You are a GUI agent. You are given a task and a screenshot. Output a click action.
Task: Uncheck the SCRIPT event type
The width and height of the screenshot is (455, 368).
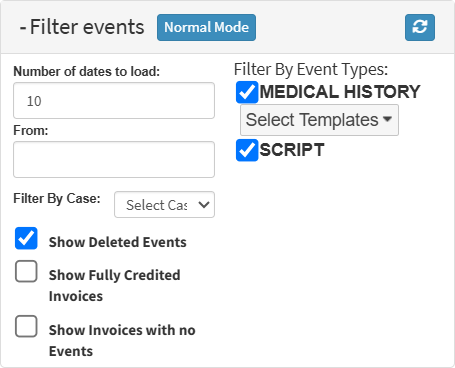247,150
